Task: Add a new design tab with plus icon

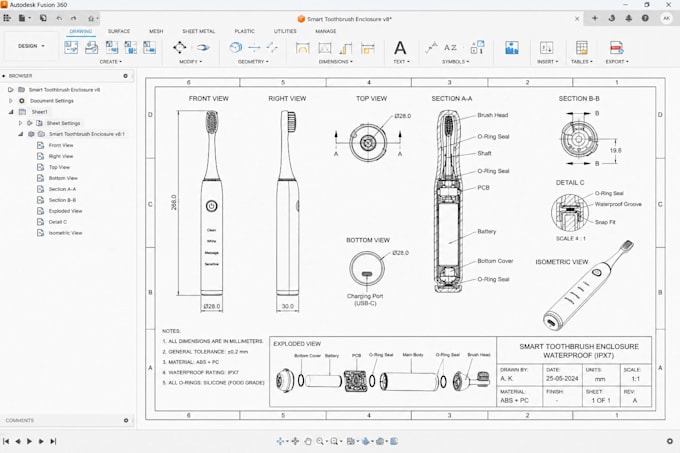Action: pos(595,18)
